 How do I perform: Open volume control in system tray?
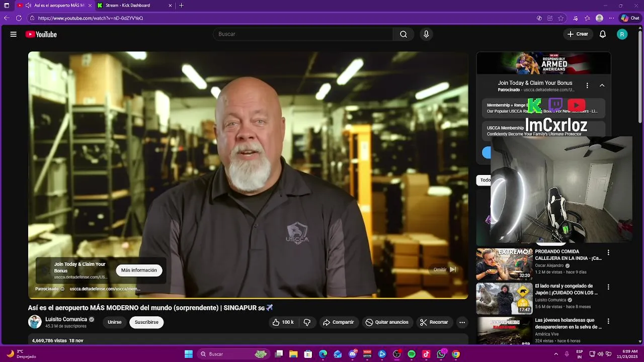(x=600, y=354)
